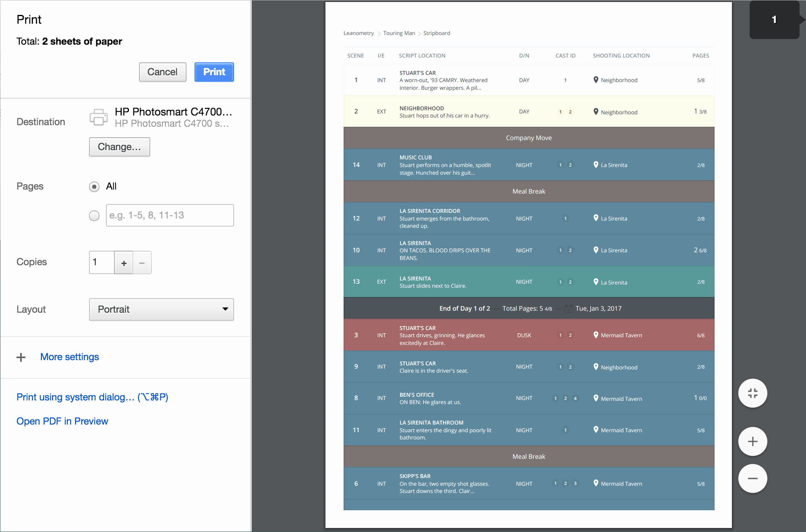
Task: Click Open PDF in Preview link
Action: 62,421
